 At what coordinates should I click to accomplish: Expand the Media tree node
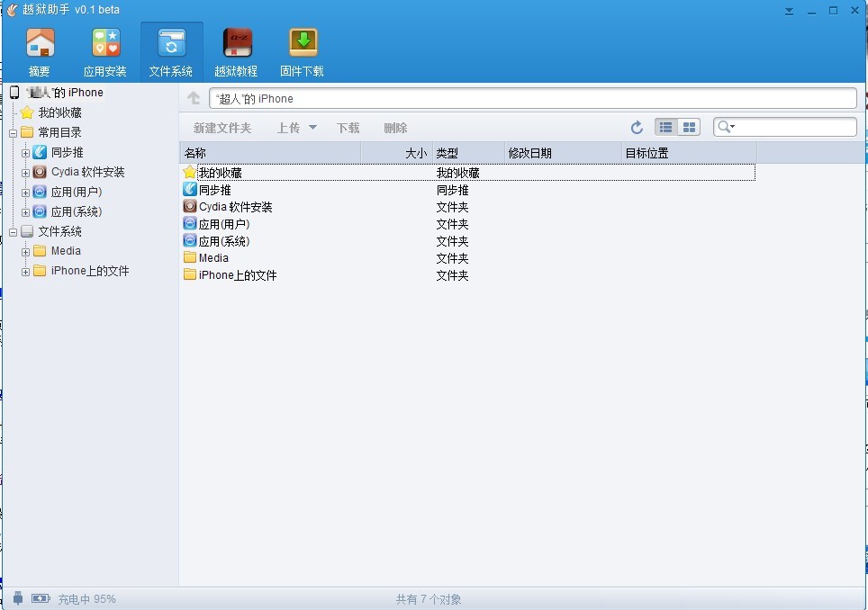25,252
